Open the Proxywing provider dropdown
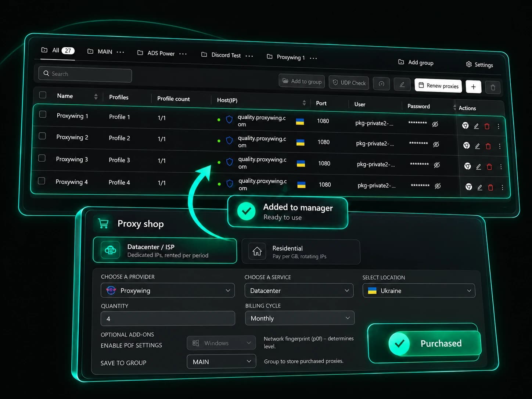The height and width of the screenshot is (399, 532). 168,290
